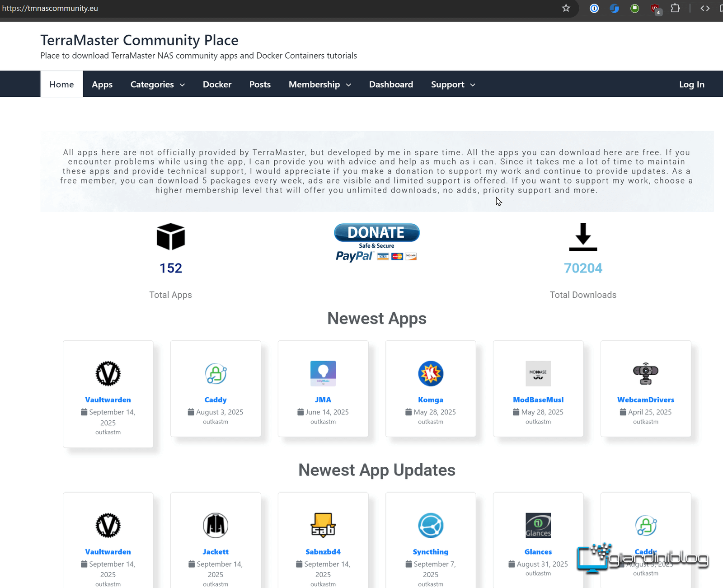Expand the Support dropdown menu

pyautogui.click(x=453, y=85)
